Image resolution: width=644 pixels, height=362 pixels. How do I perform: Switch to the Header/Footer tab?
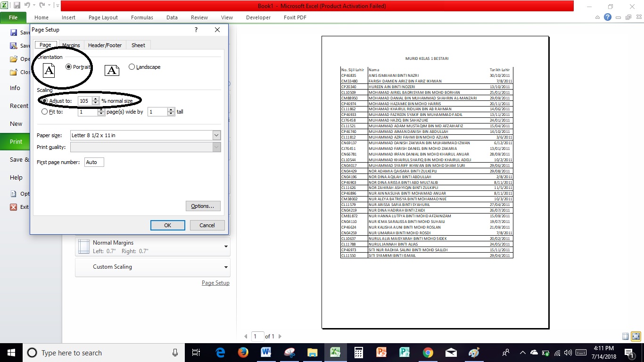pos(105,45)
